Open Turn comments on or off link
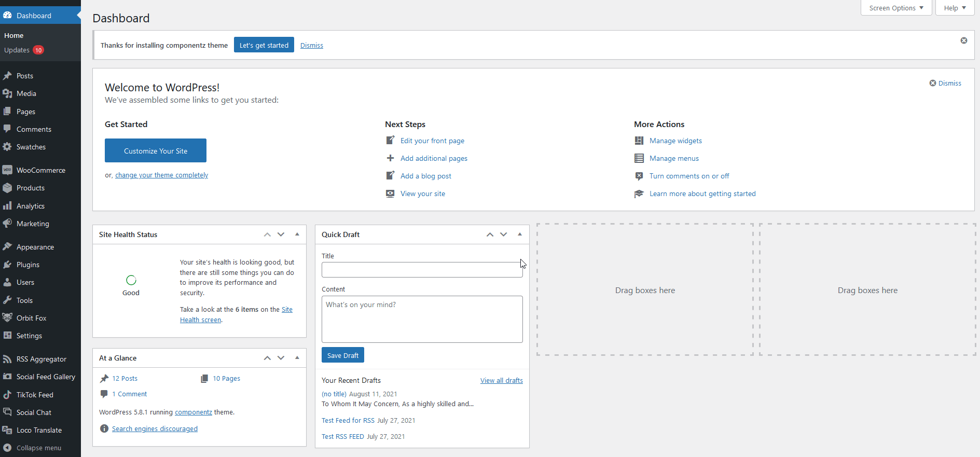Image resolution: width=980 pixels, height=457 pixels. pos(689,176)
